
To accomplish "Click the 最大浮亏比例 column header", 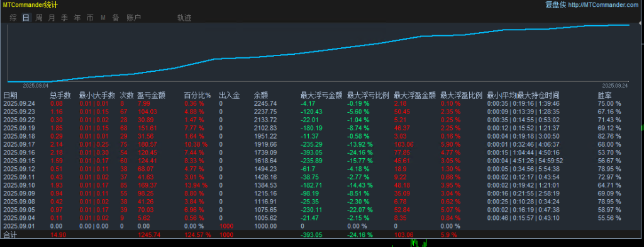I will tap(368, 96).
